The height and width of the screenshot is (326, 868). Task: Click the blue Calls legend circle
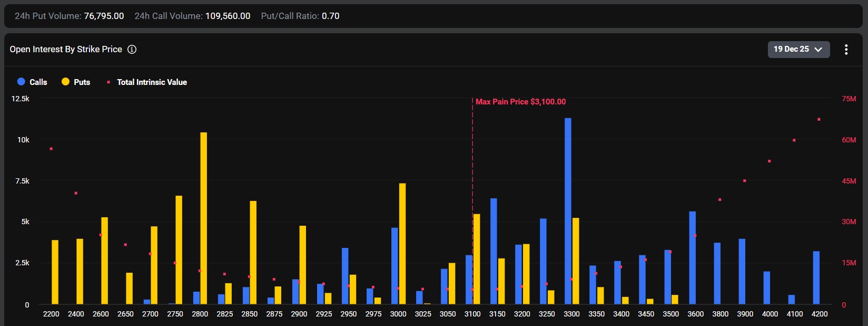(21, 82)
